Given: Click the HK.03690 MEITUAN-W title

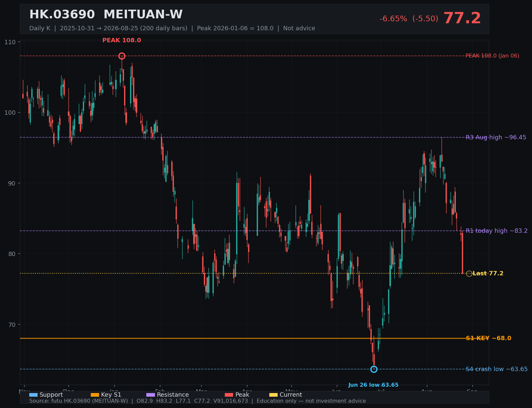Looking at the screenshot, I should tap(106, 15).
